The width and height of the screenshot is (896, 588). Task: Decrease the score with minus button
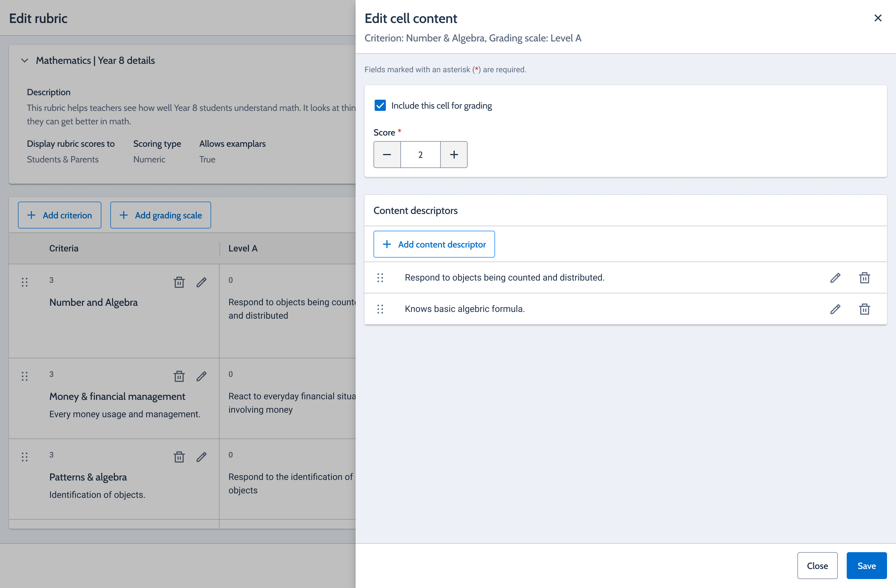pos(387,154)
